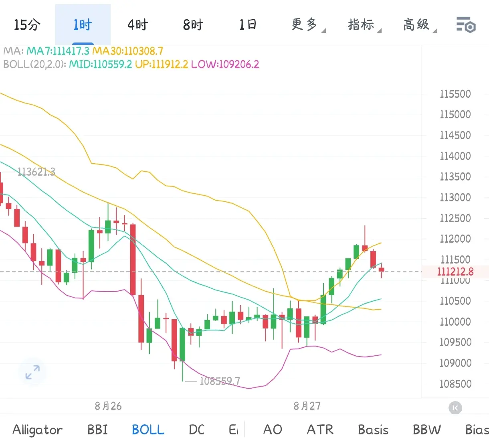
Task: Click the 112000 price axis label
Action: tap(455, 239)
